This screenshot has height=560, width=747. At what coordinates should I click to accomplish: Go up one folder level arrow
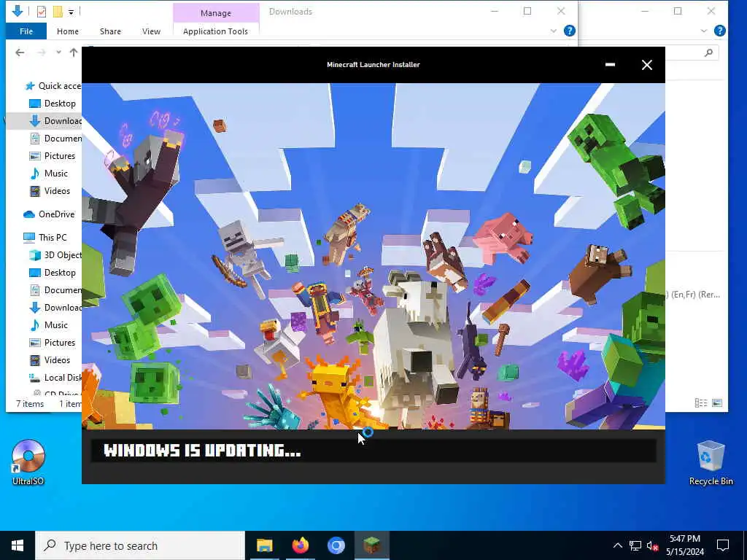coord(74,52)
